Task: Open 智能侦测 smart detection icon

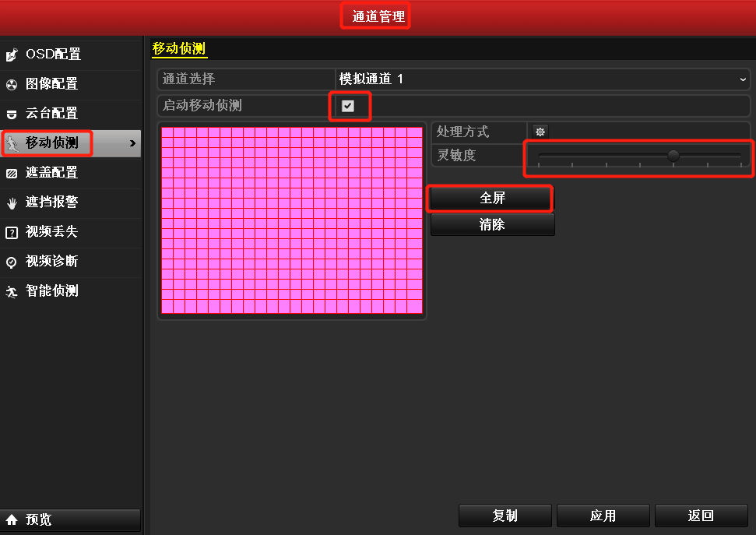Action: pyautogui.click(x=12, y=291)
